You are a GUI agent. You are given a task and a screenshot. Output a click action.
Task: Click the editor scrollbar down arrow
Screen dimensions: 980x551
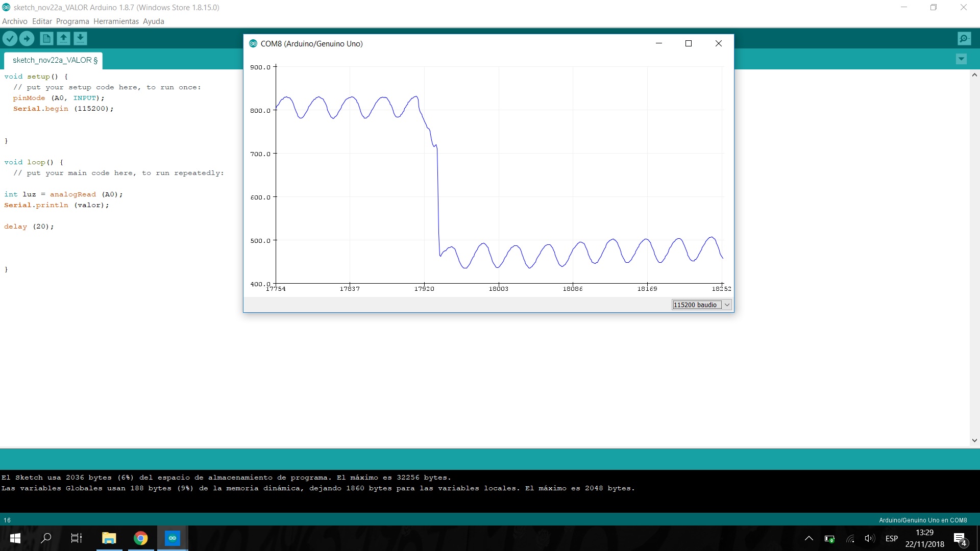click(974, 440)
